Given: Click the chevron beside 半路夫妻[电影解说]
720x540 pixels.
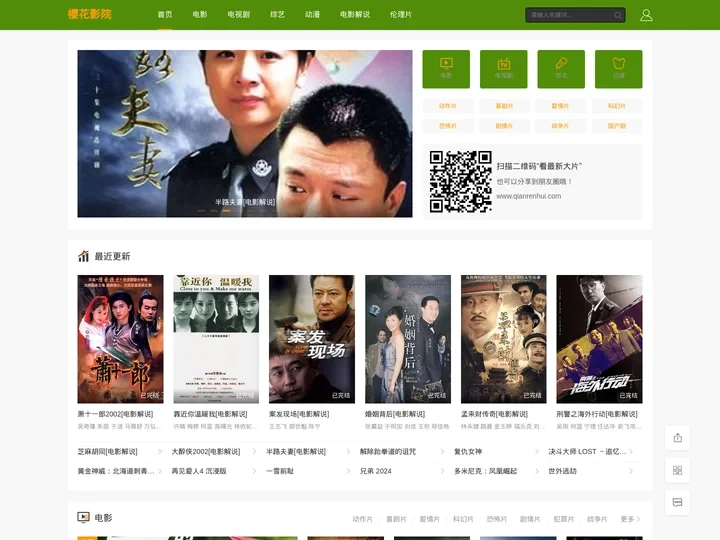Looking at the screenshot, I should pos(348,452).
